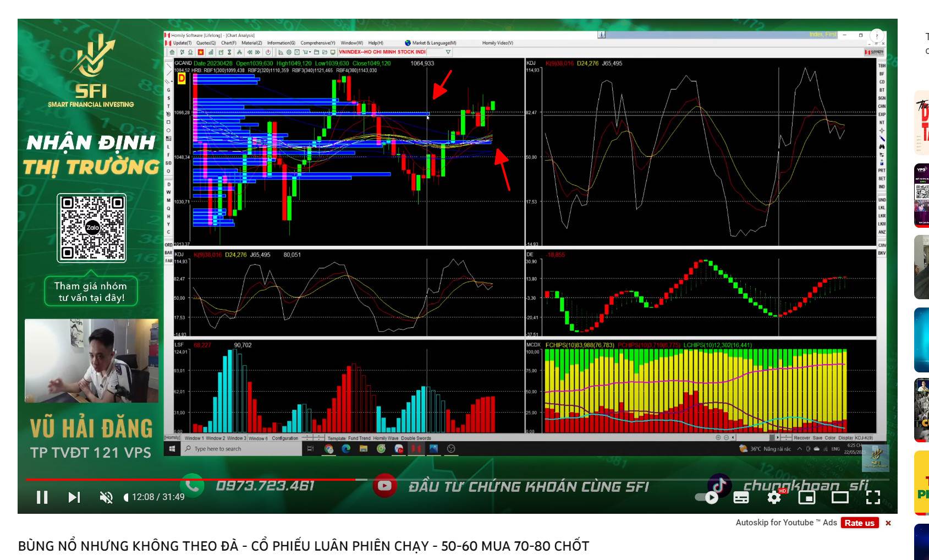This screenshot has height=560, width=929.
Task: Expand the VNINDEX symbol dropdown arrow
Action: [x=448, y=52]
